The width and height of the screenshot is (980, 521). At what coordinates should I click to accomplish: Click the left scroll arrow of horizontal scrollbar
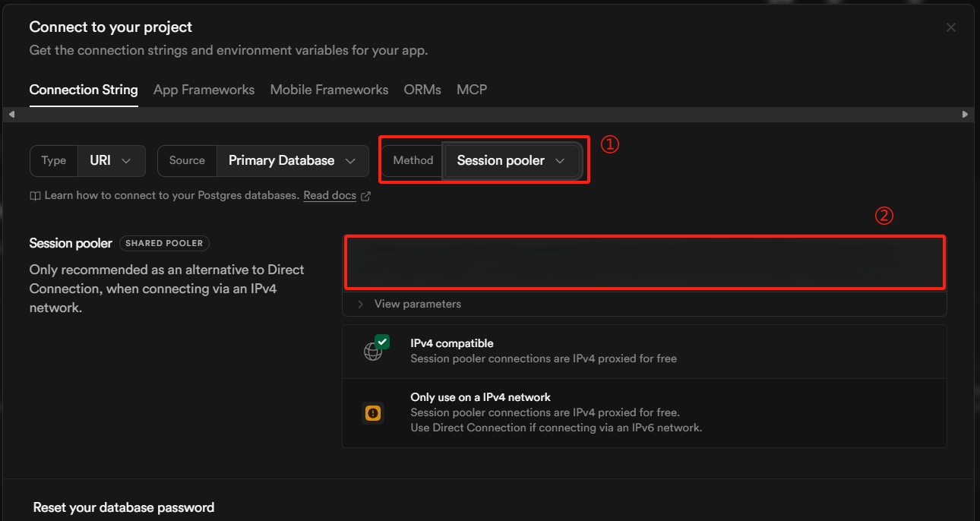[x=11, y=114]
